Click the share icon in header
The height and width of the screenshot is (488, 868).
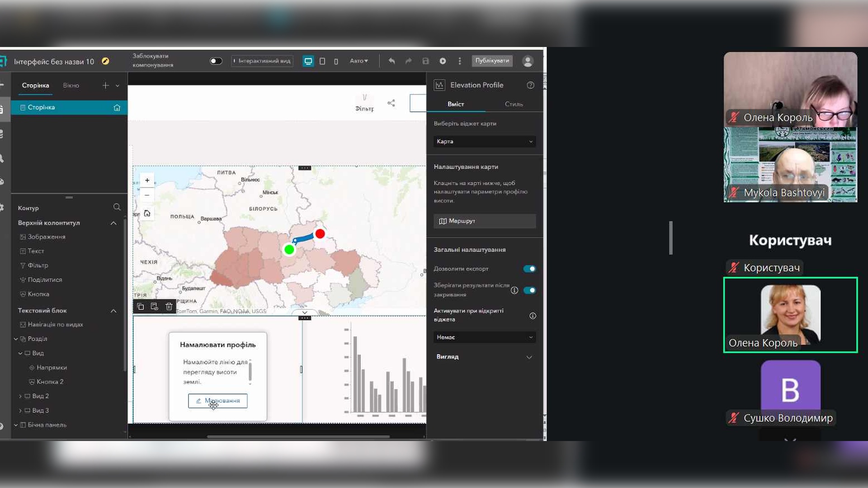pyautogui.click(x=391, y=103)
